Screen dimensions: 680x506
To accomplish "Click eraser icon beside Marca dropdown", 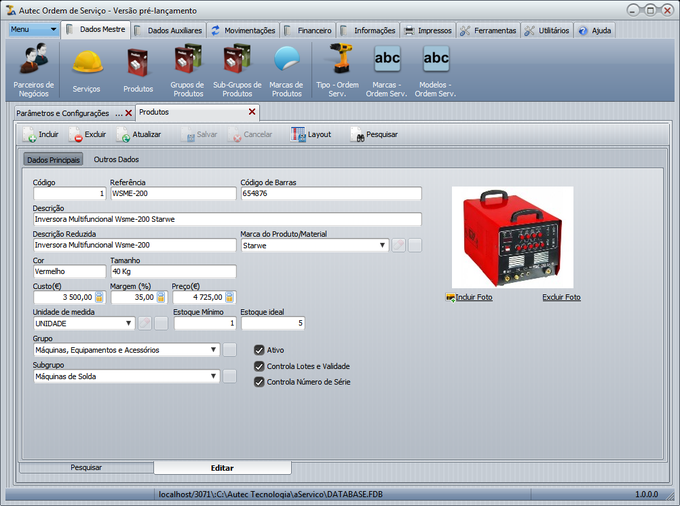I will (x=399, y=245).
